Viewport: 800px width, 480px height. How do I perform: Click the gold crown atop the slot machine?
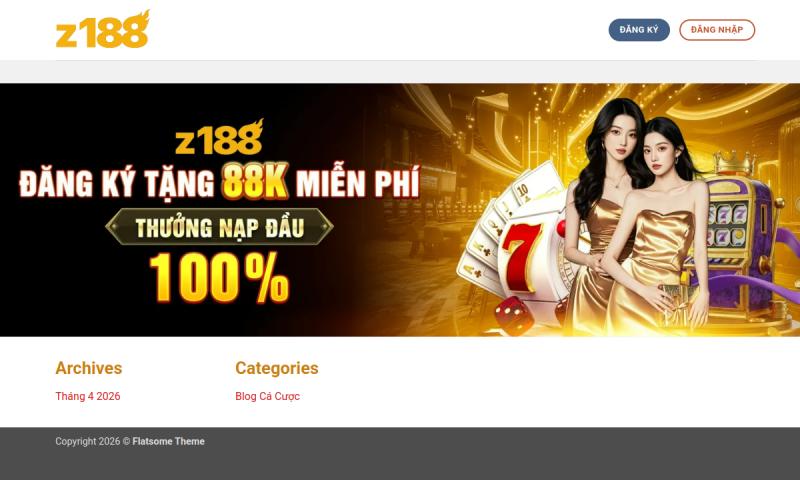[x=734, y=164]
